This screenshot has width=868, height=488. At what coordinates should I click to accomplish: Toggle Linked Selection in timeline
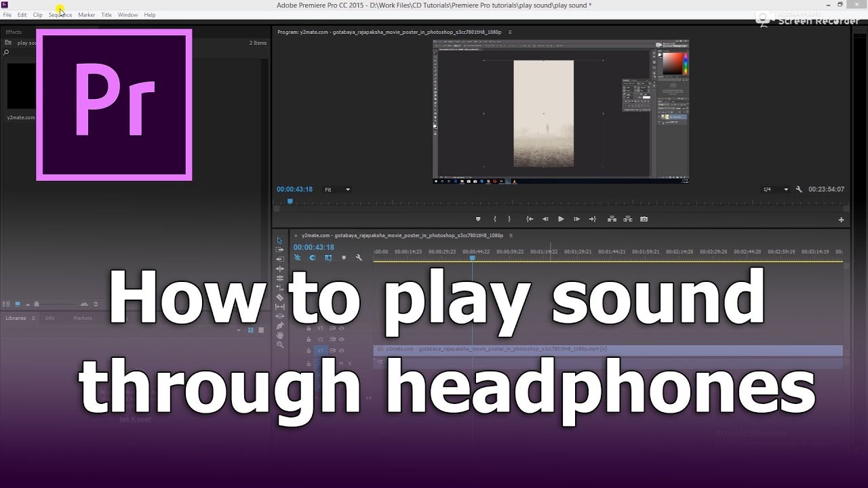328,258
